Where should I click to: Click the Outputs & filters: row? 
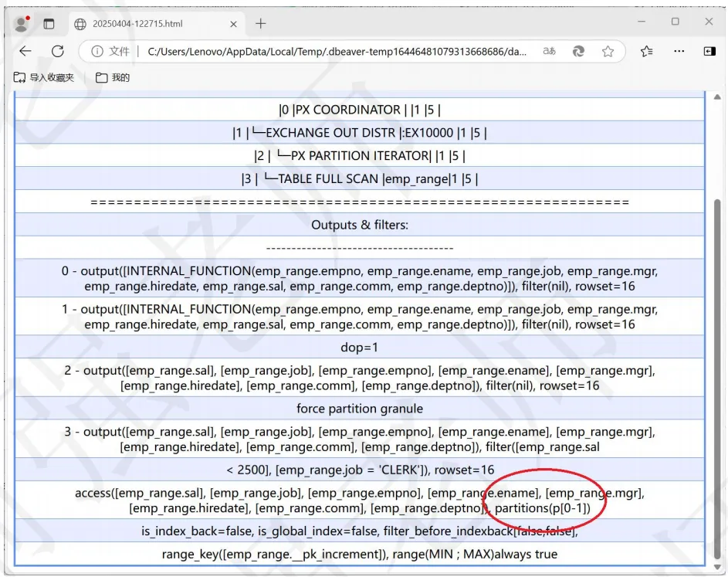359,224
